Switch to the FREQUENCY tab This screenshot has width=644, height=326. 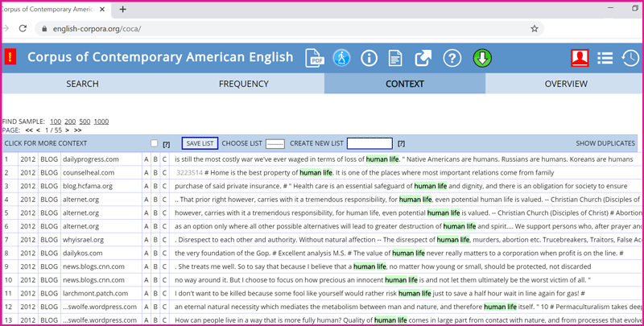pyautogui.click(x=243, y=84)
